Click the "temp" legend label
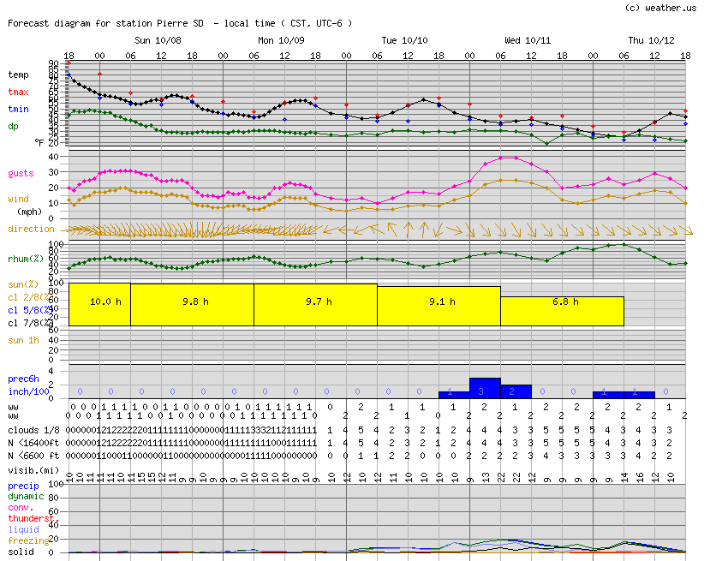This screenshot has width=728, height=561. (18, 75)
